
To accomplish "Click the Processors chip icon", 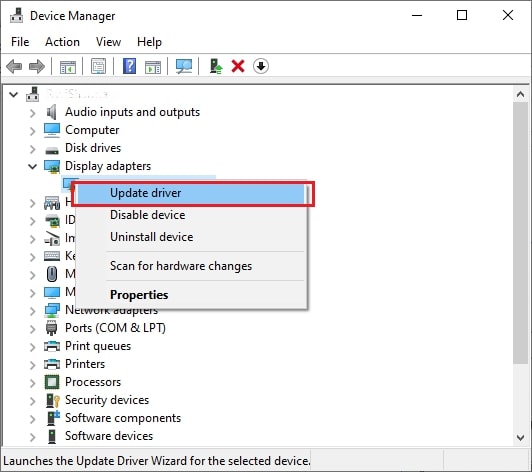I will (52, 382).
